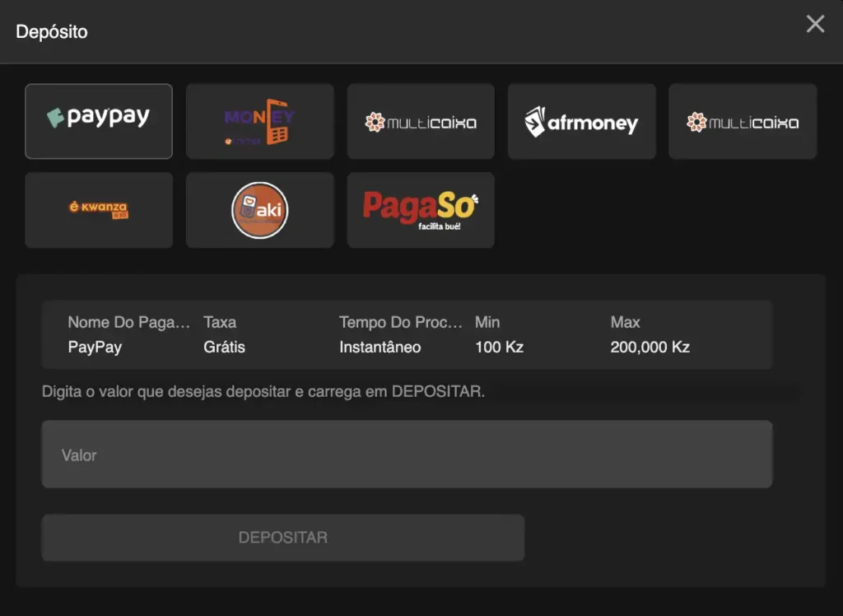Choose the é-Kwanza payment option
Image resolution: width=843 pixels, height=616 pixels.
click(x=99, y=210)
